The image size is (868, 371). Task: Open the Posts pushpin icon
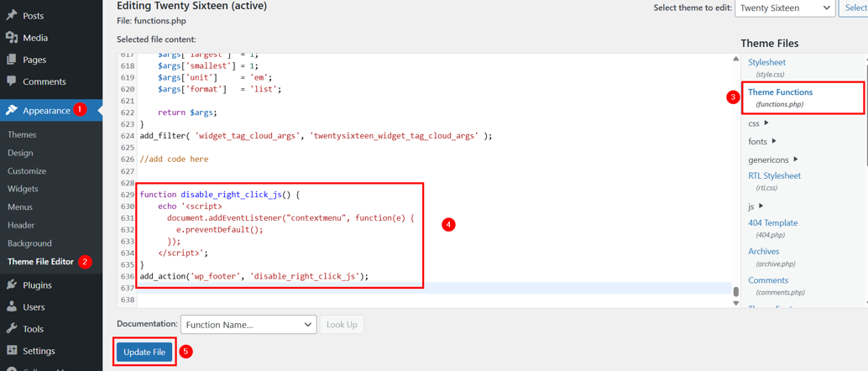11,16
